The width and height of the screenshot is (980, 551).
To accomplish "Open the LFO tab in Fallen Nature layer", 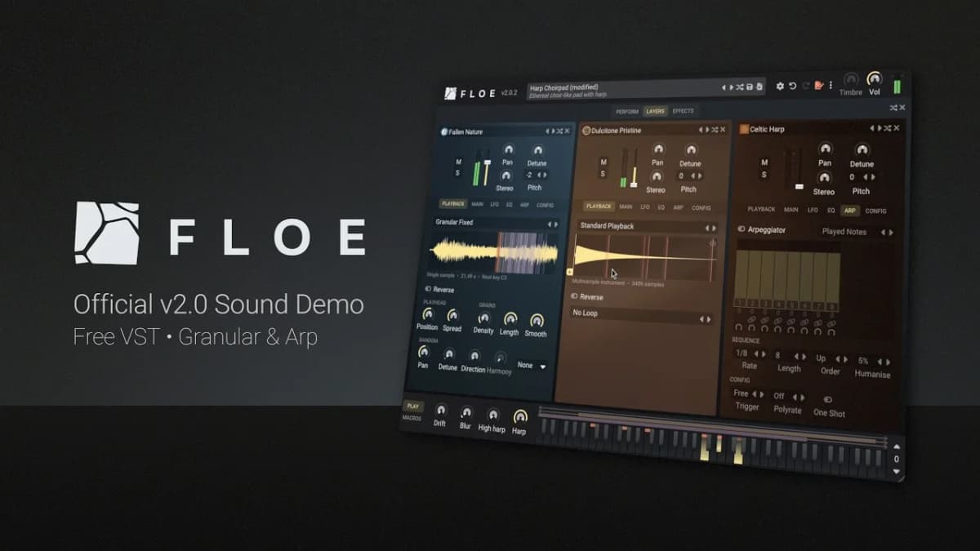I will pos(495,204).
